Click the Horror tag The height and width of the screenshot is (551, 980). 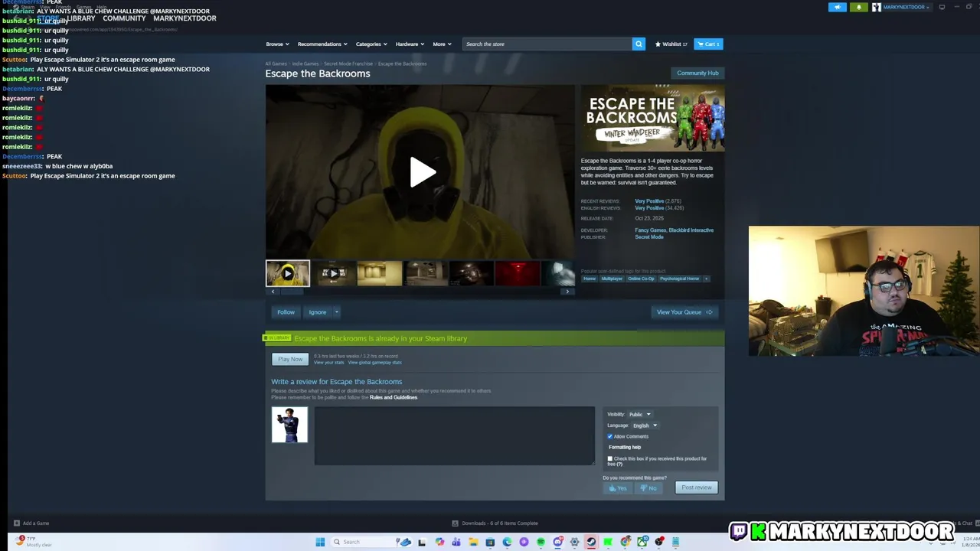(590, 279)
